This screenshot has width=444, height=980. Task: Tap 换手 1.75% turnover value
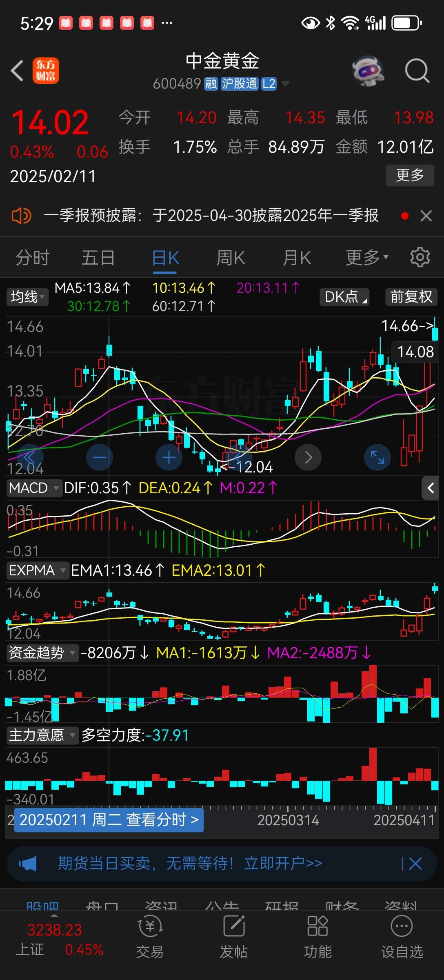168,147
